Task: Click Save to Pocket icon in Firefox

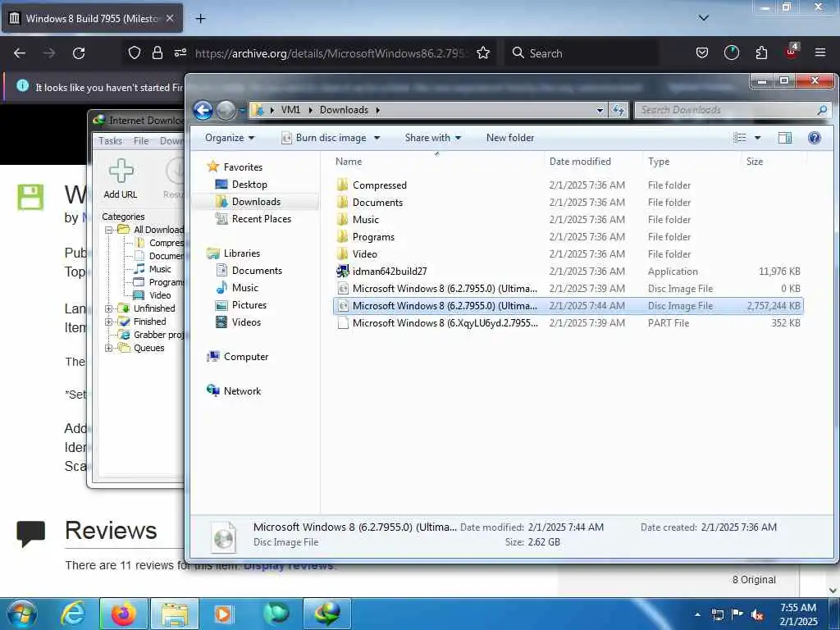Action: [702, 52]
